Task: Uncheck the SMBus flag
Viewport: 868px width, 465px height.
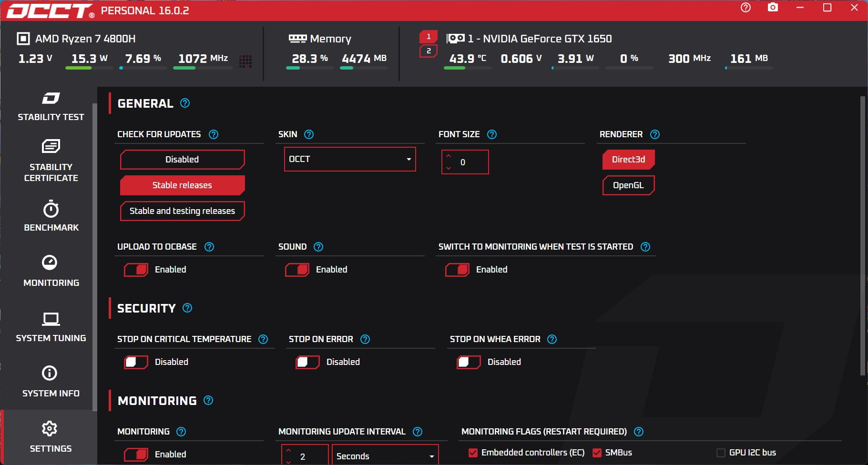Action: [x=597, y=453]
